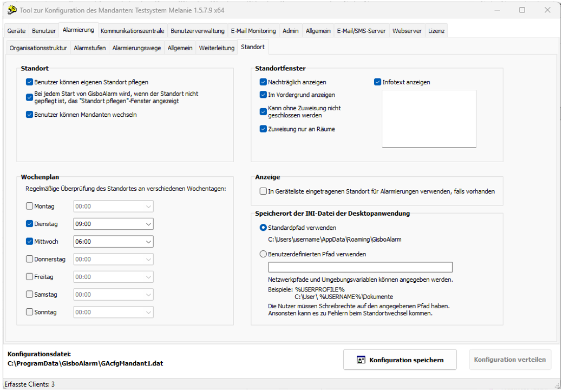Go to the Benutzerverwaltung tab
This screenshot has height=392, width=563.
click(198, 31)
